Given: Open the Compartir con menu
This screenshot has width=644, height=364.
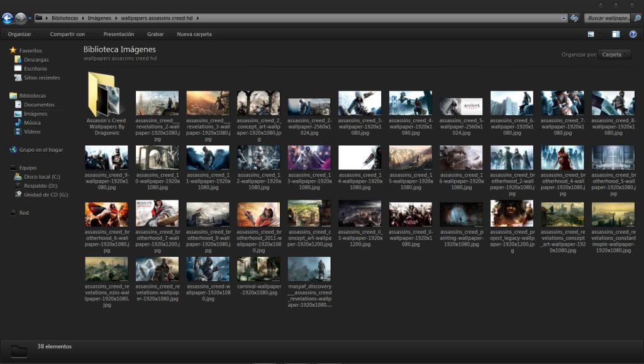Looking at the screenshot, I should coord(69,34).
